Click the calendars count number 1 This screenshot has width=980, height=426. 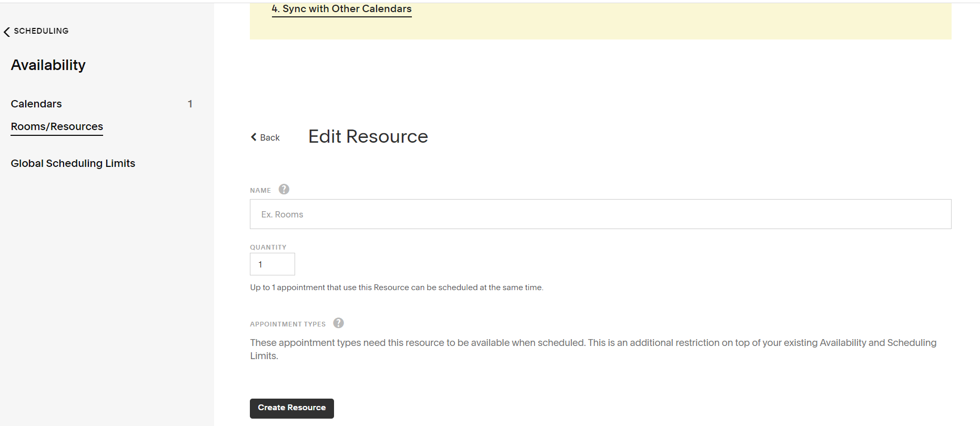tap(190, 104)
